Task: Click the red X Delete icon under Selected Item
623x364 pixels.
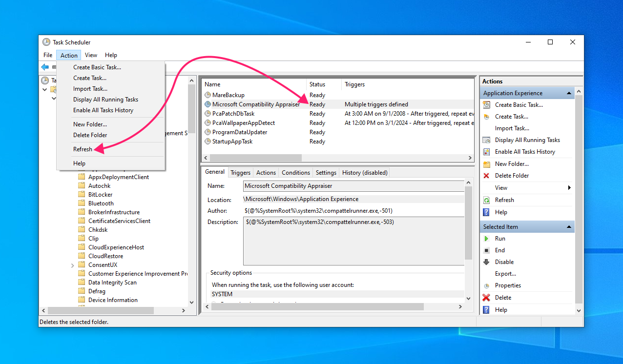Action: coord(486,298)
